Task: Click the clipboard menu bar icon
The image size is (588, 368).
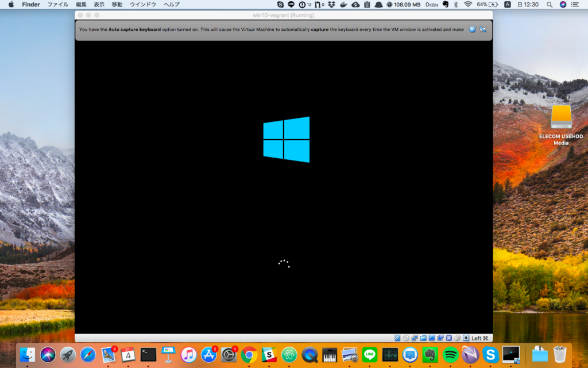Action: [367, 5]
